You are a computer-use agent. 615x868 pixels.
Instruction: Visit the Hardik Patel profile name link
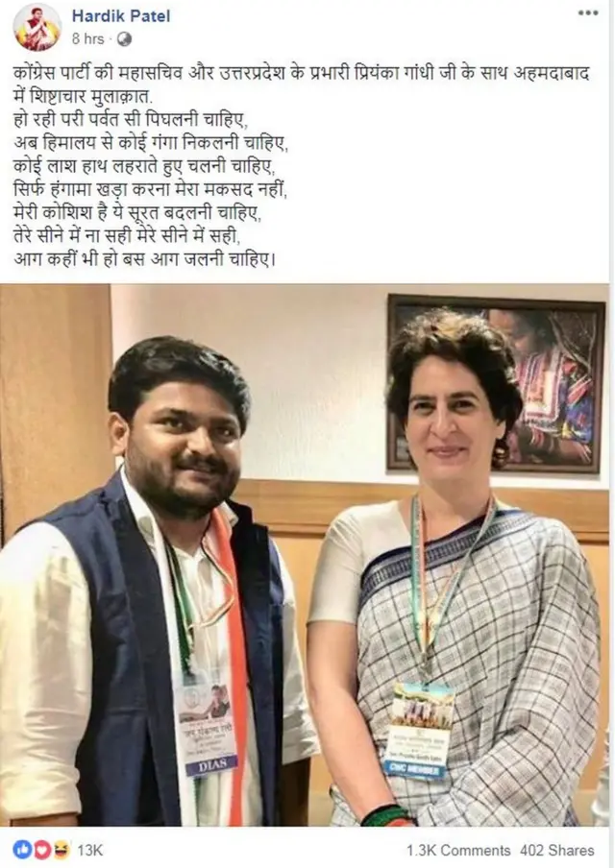[x=121, y=16]
